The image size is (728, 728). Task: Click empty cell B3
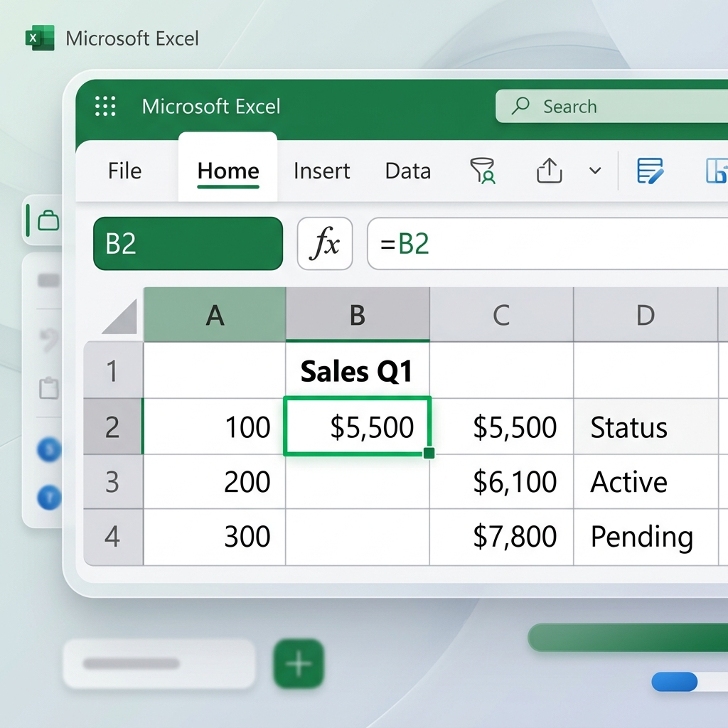click(357, 481)
